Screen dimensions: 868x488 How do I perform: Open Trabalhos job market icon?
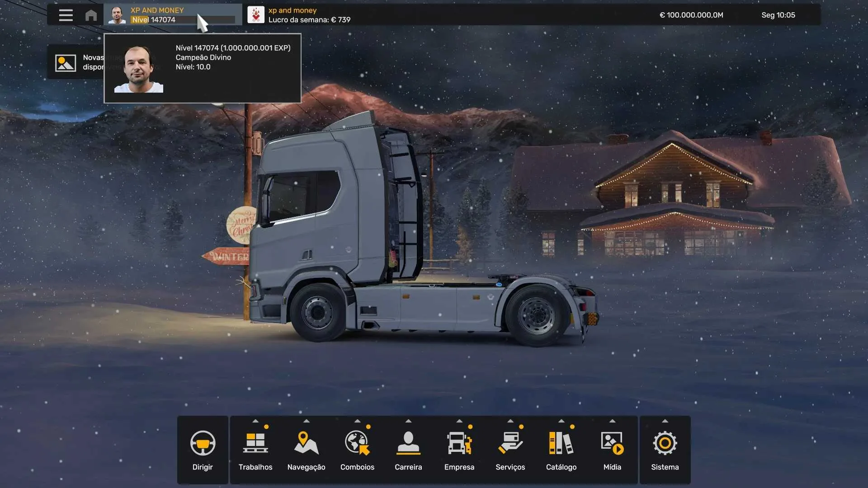(x=255, y=443)
